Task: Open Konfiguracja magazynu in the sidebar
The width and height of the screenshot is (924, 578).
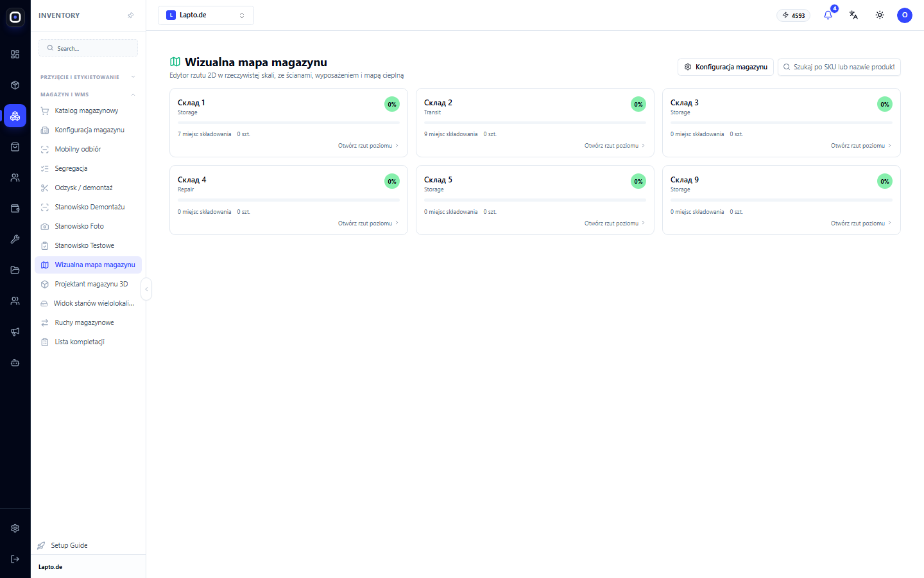Action: 89,130
